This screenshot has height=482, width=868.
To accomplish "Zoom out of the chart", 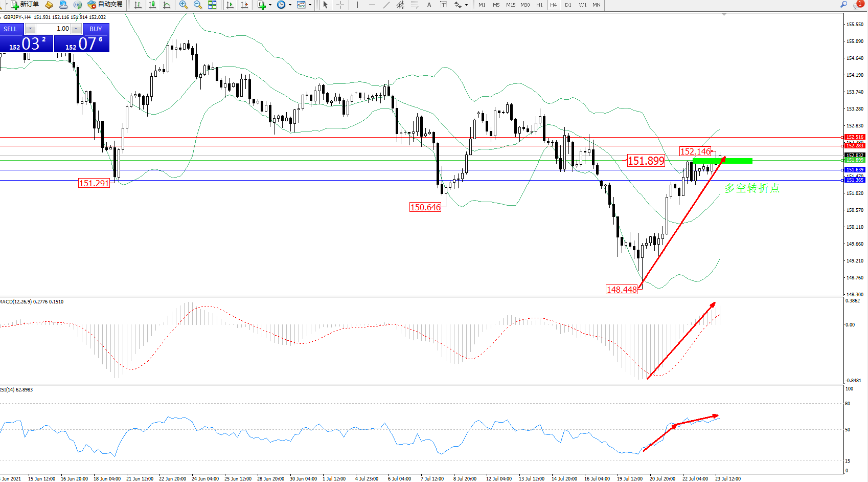I will [x=198, y=5].
